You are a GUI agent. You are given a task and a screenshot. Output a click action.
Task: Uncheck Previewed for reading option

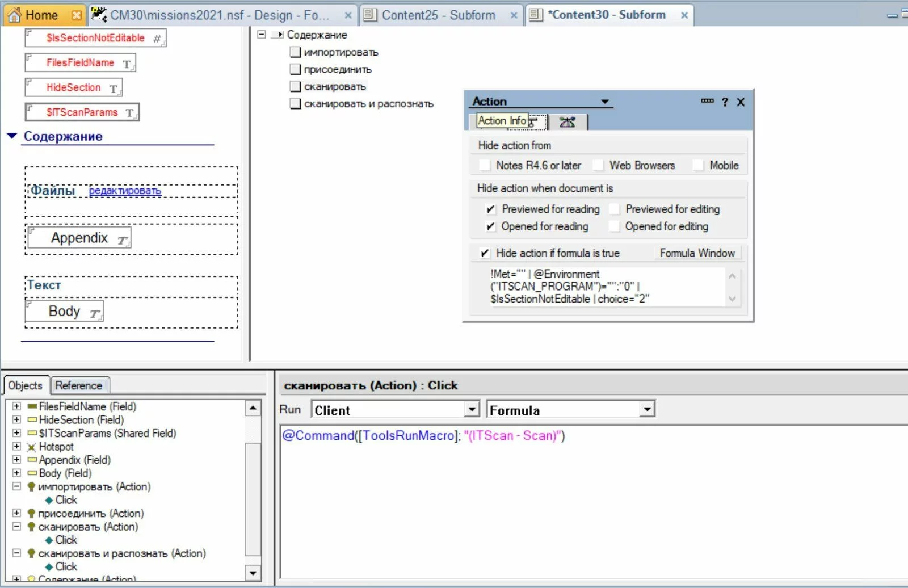tap(490, 209)
